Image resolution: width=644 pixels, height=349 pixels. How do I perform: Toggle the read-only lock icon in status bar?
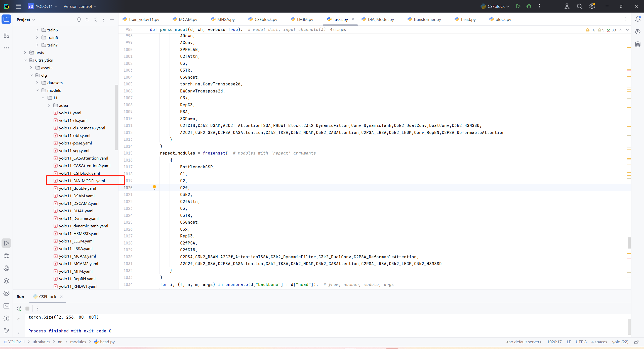[x=636, y=342]
